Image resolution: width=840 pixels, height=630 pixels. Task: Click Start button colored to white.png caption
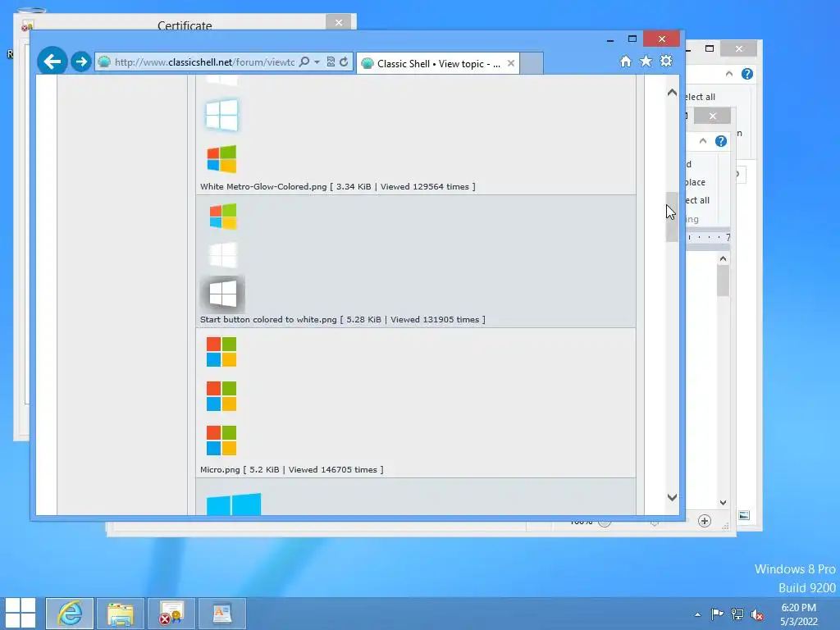pos(342,319)
